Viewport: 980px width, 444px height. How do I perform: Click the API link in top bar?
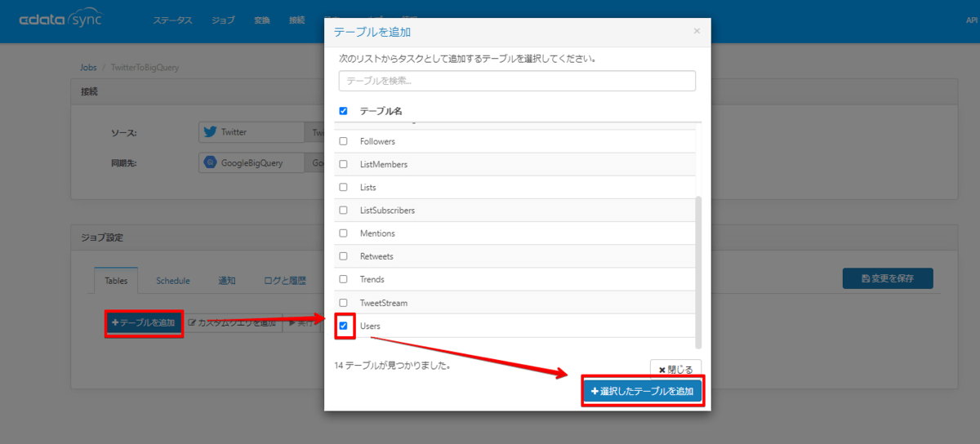(x=972, y=20)
